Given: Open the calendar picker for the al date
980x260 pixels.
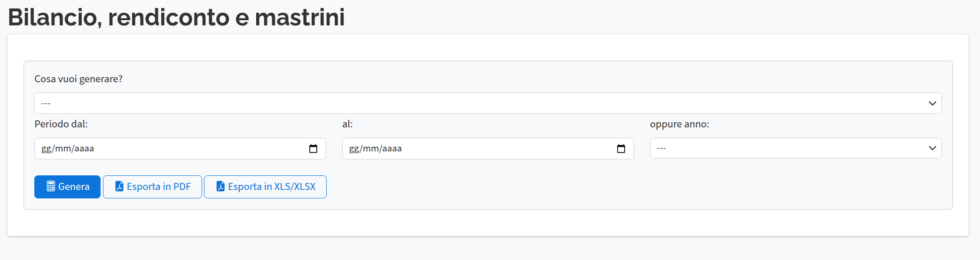Looking at the screenshot, I should coord(621,149).
